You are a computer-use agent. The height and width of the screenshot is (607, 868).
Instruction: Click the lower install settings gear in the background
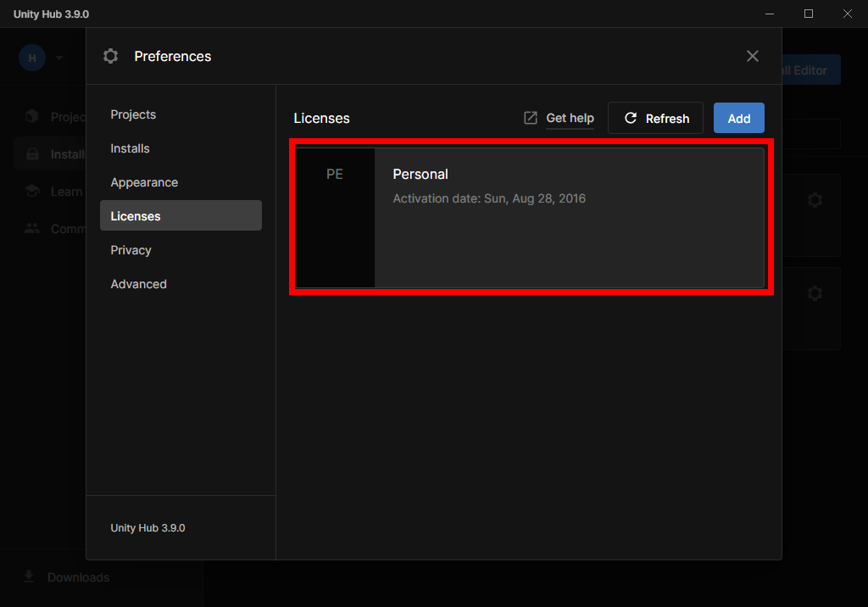pos(815,293)
